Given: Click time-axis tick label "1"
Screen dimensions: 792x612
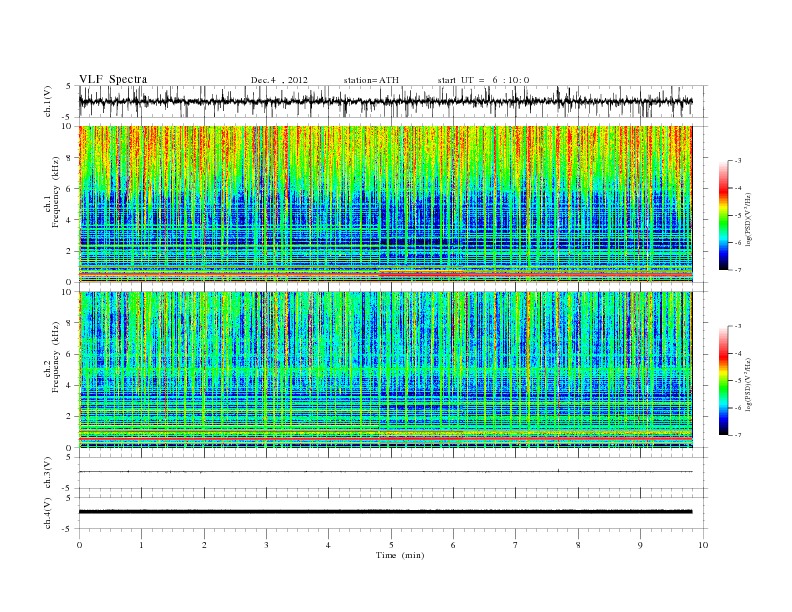Looking at the screenshot, I should (141, 545).
